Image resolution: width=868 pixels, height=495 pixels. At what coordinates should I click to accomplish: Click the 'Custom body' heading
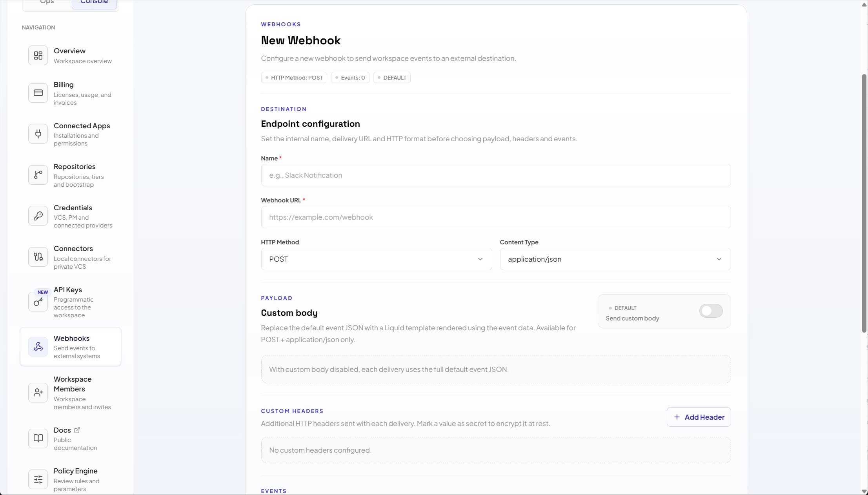289,313
